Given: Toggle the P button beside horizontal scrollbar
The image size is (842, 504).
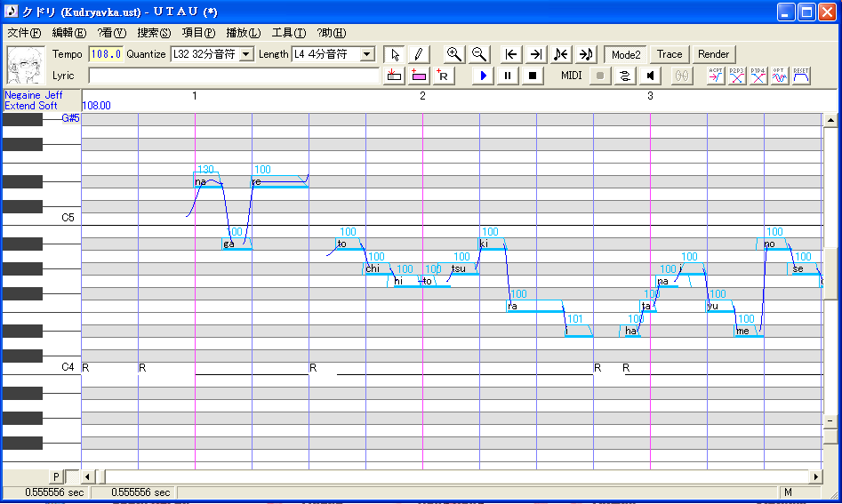Looking at the screenshot, I should pyautogui.click(x=56, y=476).
